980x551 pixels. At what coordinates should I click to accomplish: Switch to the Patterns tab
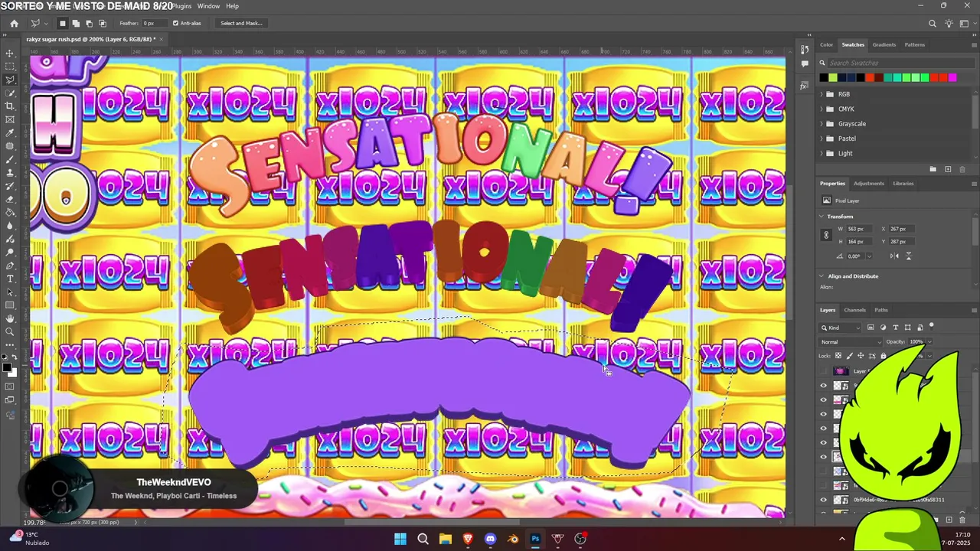click(915, 44)
